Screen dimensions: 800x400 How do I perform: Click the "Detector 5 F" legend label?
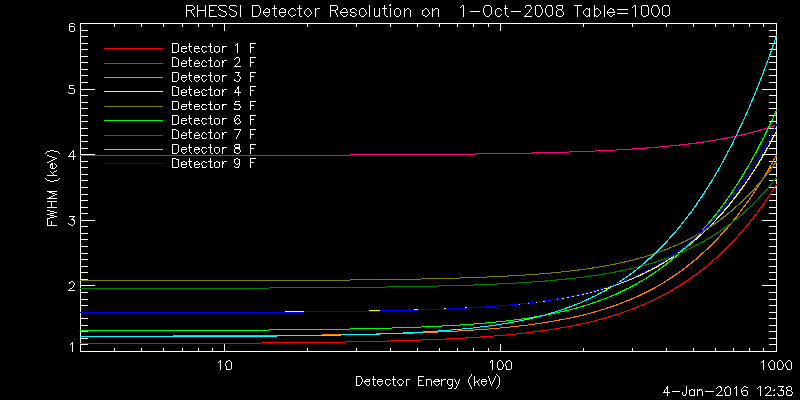(213, 105)
